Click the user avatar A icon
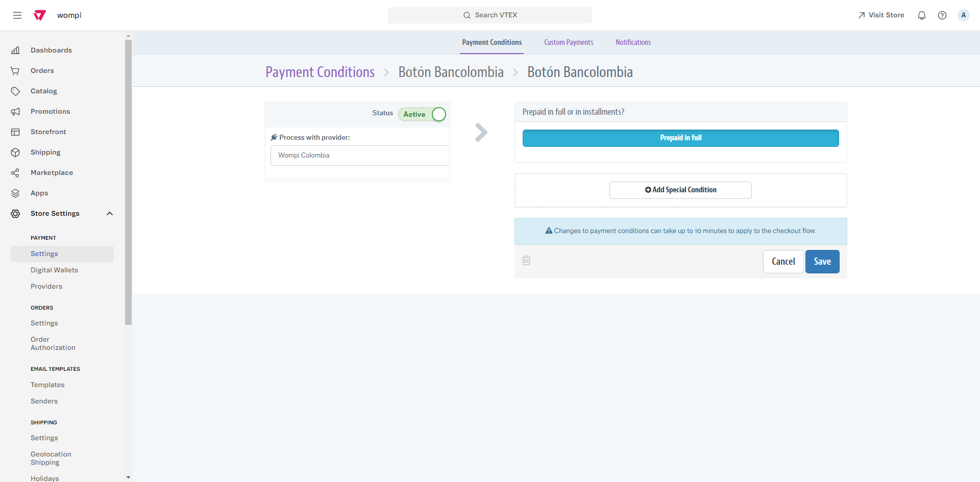 [x=963, y=15]
